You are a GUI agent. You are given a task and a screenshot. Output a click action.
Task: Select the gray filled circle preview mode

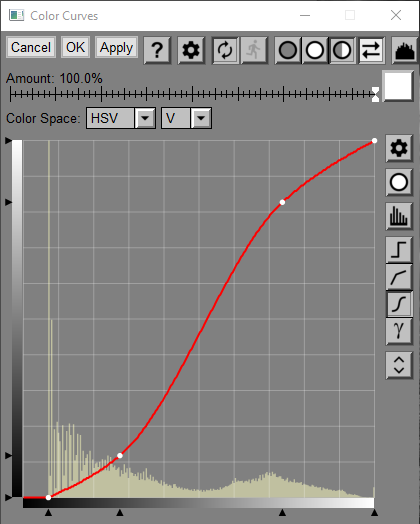click(287, 50)
